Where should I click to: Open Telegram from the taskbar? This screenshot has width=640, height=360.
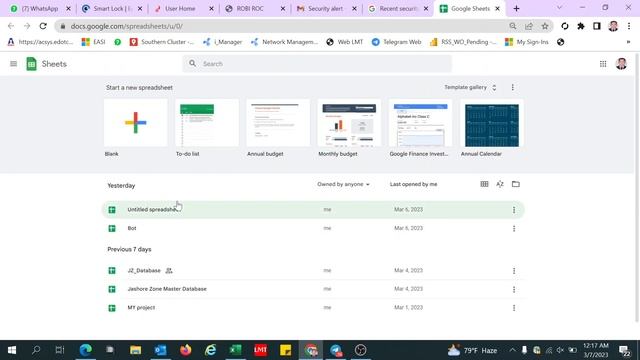tap(336, 350)
